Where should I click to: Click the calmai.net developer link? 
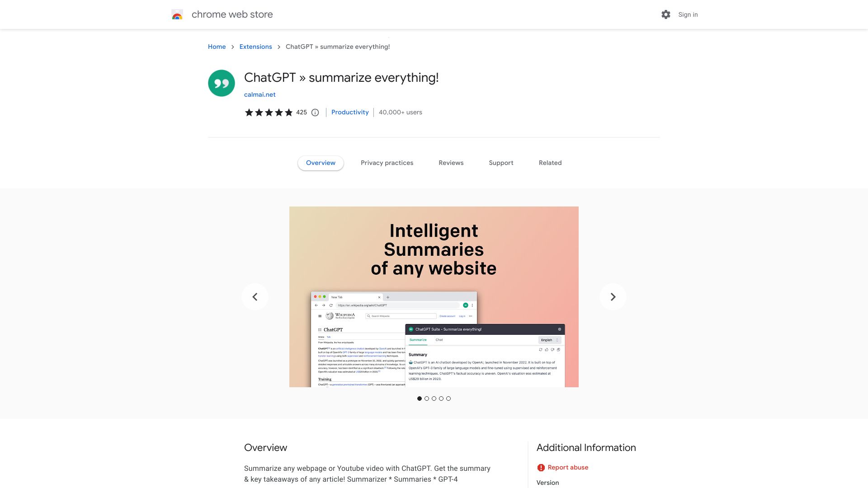coord(260,95)
